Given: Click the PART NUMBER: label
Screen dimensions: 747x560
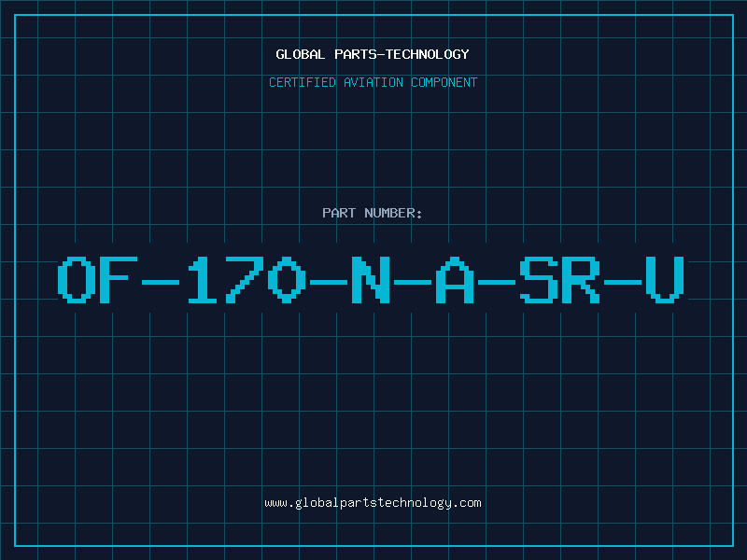Looking at the screenshot, I should (373, 213).
